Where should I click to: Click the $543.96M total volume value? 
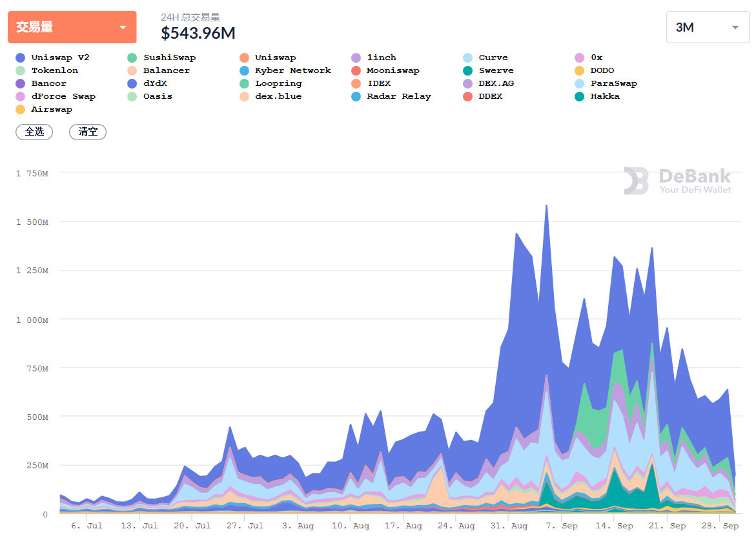pyautogui.click(x=198, y=34)
